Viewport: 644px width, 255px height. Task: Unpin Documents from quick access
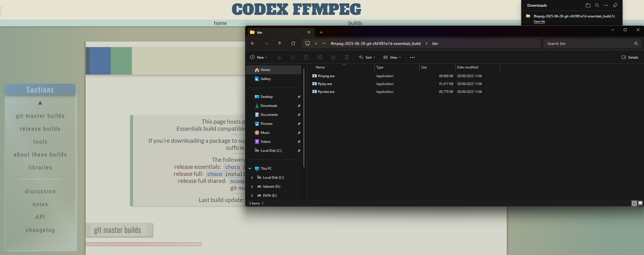point(299,115)
